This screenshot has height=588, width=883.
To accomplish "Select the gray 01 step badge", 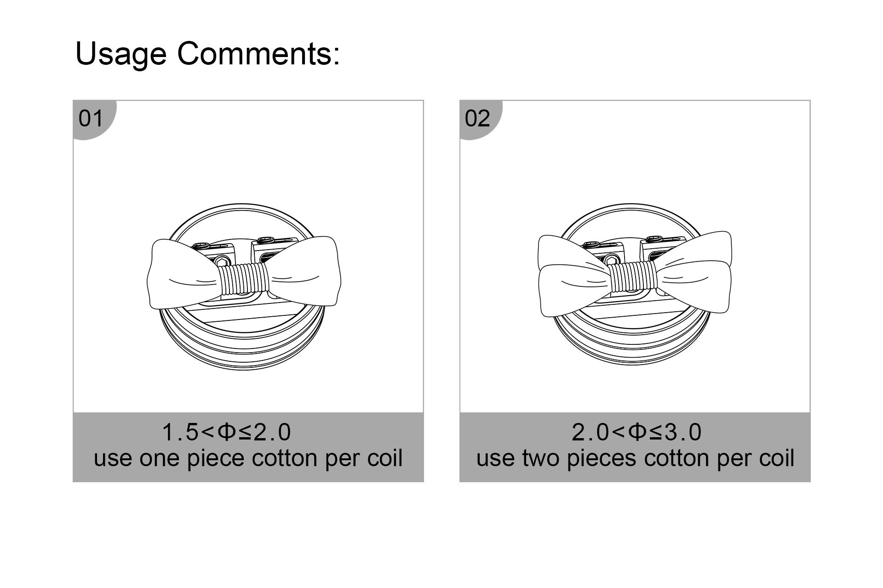I will point(91,119).
